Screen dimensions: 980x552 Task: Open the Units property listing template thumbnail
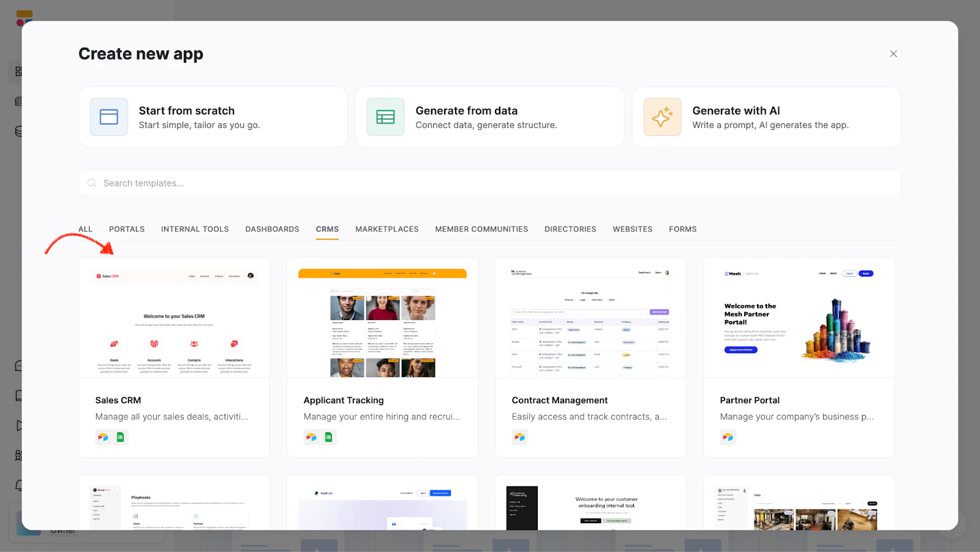click(799, 503)
